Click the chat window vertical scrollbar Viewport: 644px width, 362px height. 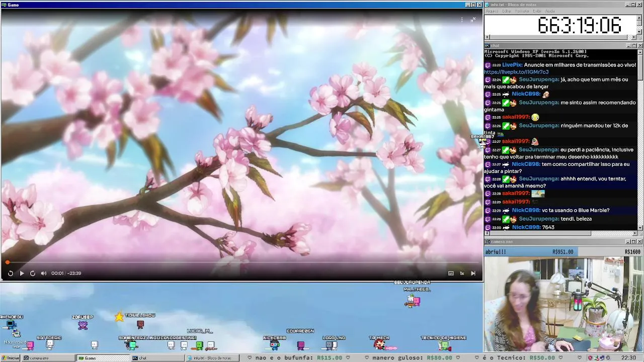640,139
